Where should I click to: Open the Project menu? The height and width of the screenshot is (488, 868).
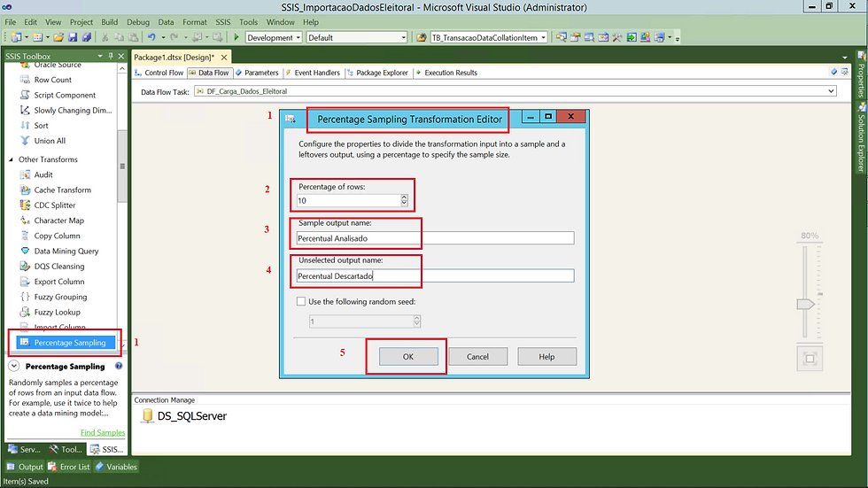pos(81,22)
